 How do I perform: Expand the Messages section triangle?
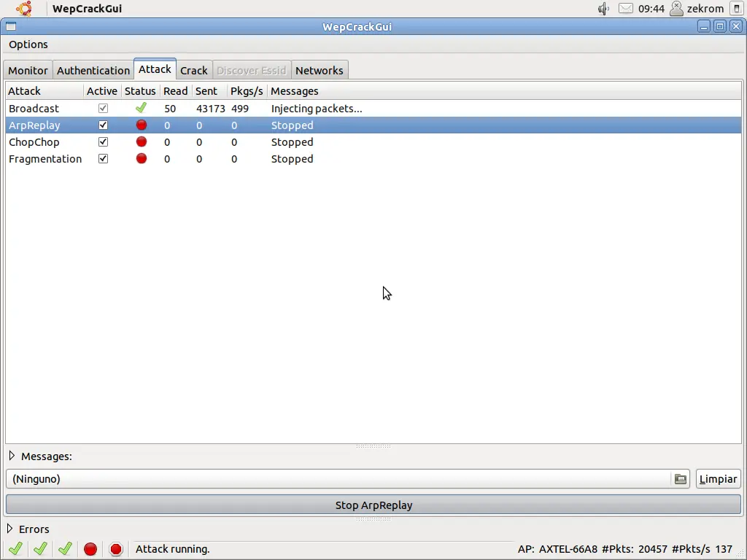[12, 456]
